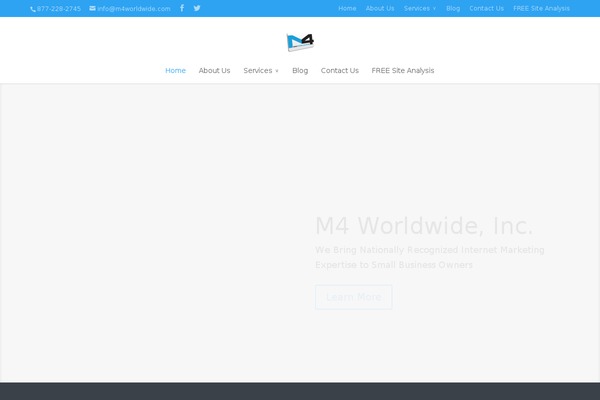Click Home link in top blue bar

click(x=347, y=8)
